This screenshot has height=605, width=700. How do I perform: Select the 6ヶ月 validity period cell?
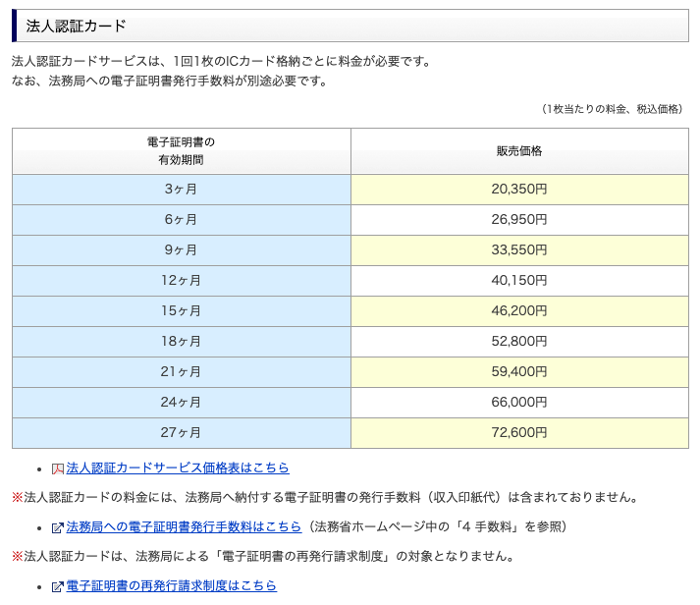181,220
